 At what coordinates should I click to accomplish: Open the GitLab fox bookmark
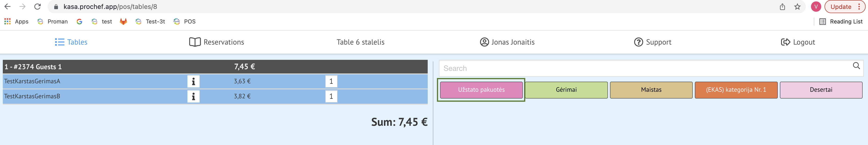(123, 22)
